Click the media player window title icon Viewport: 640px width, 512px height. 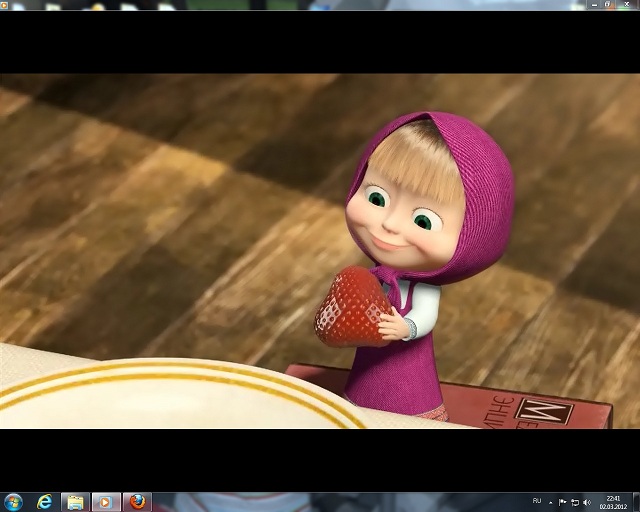4,5
